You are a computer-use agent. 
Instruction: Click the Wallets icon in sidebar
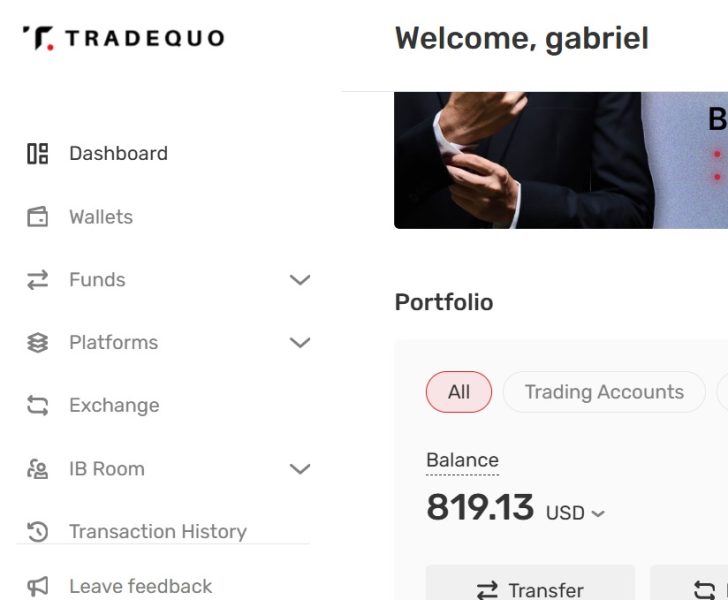[38, 217]
